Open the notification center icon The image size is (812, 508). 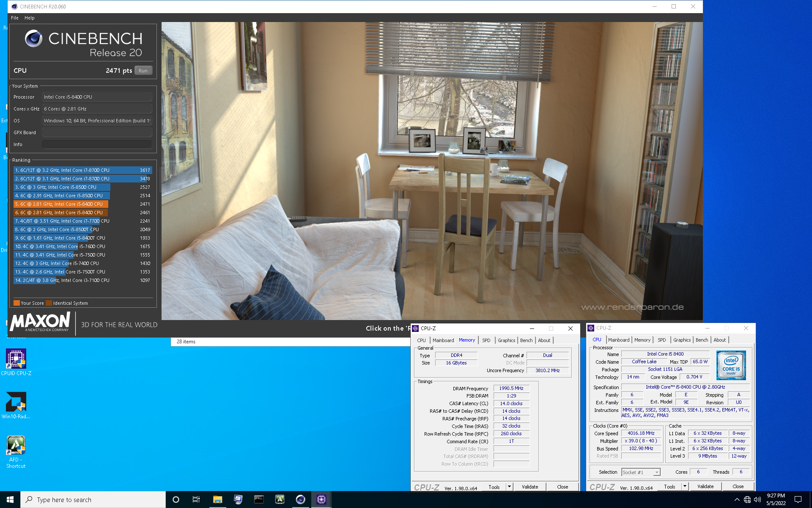point(798,500)
